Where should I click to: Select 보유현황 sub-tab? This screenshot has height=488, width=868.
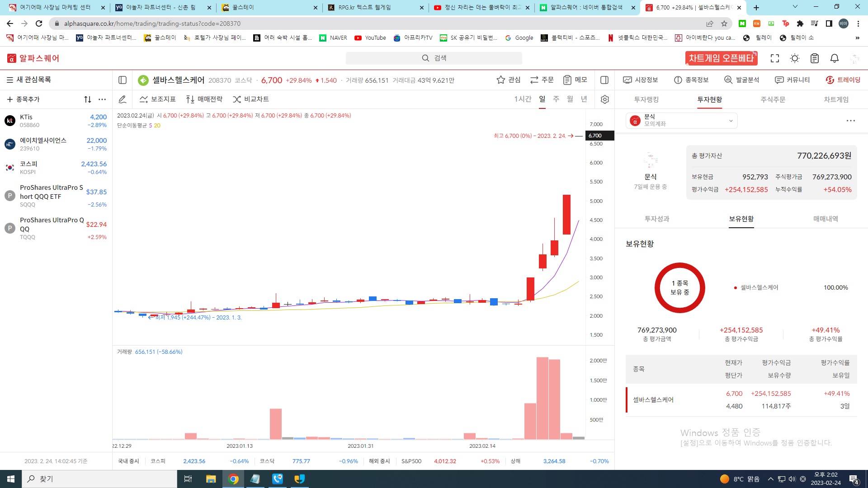click(741, 219)
